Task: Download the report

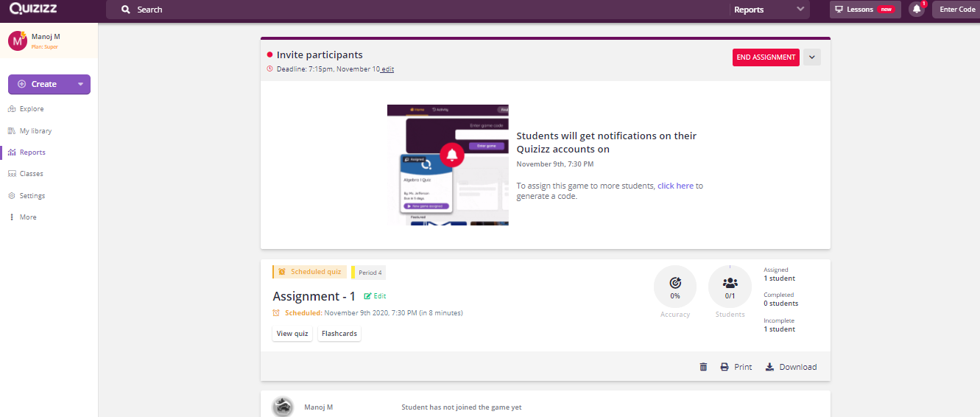Action: (791, 367)
